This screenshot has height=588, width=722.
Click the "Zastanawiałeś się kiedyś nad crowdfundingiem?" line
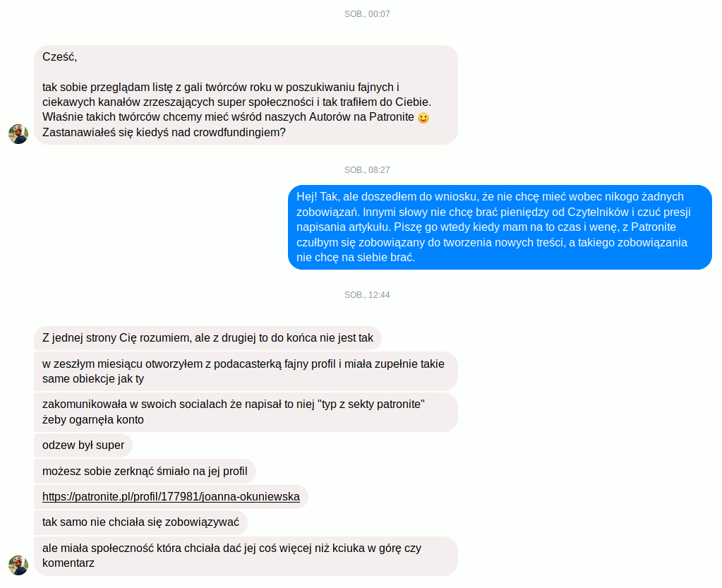click(x=164, y=133)
